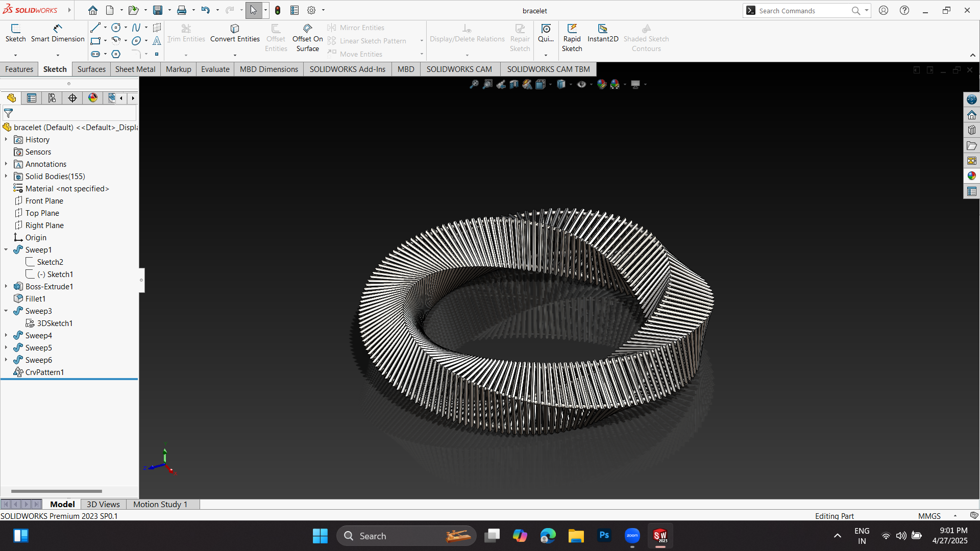Screen dimensions: 980x551
Task: Select the Spline sketch tool
Action: (136, 28)
